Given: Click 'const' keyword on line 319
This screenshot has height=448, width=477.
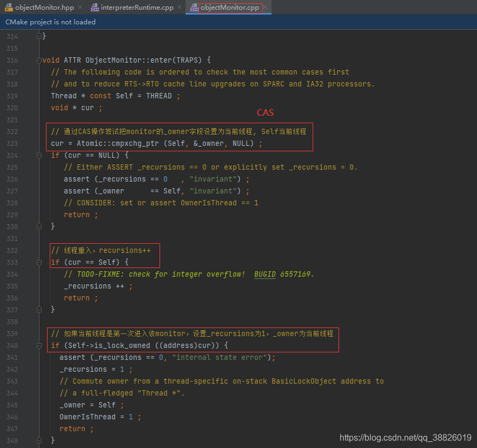Looking at the screenshot, I should coord(101,96).
